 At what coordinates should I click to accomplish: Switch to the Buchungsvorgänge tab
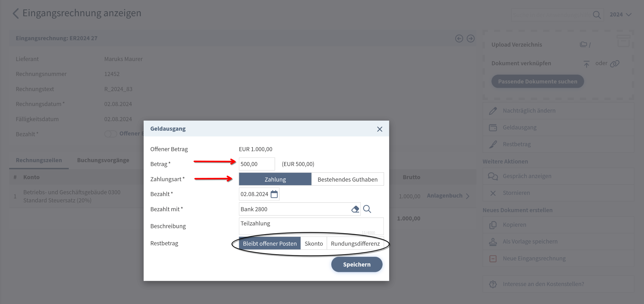103,160
